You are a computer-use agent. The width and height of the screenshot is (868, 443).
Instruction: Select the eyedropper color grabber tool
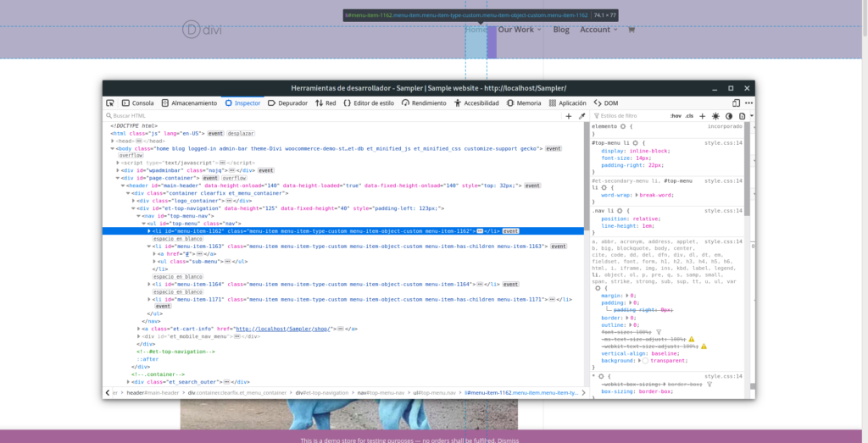581,116
